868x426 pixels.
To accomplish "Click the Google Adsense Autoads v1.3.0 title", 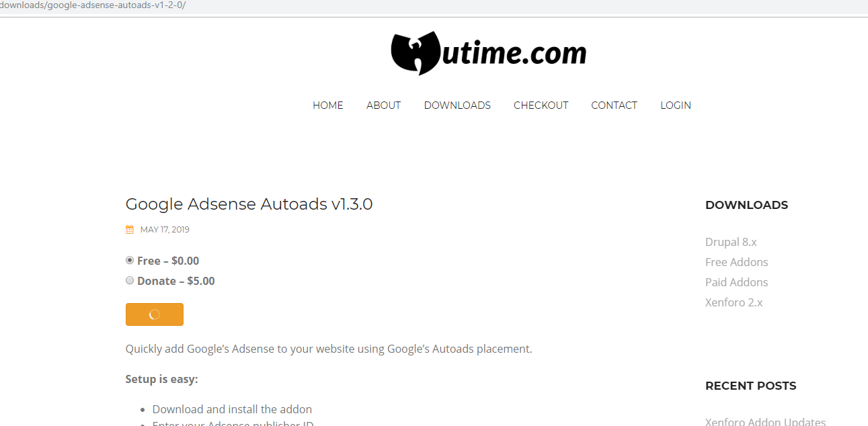I will coord(249,204).
